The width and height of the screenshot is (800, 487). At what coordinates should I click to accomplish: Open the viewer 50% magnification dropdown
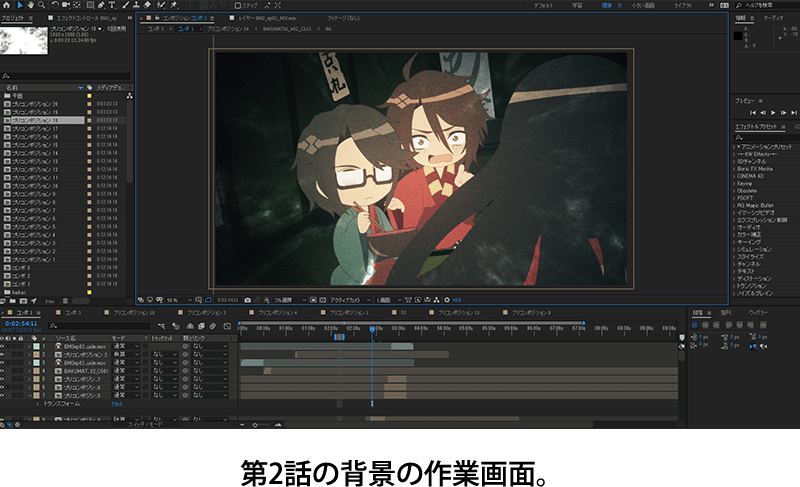tap(179, 300)
